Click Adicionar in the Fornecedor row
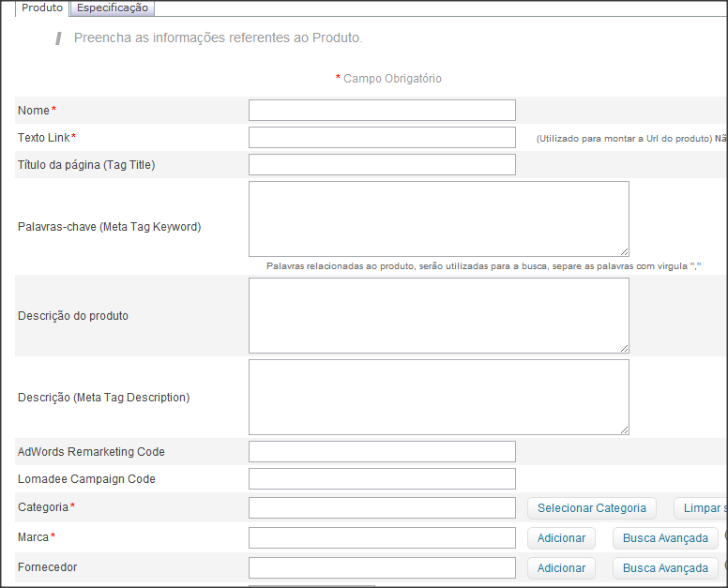728x588 pixels. tap(561, 568)
